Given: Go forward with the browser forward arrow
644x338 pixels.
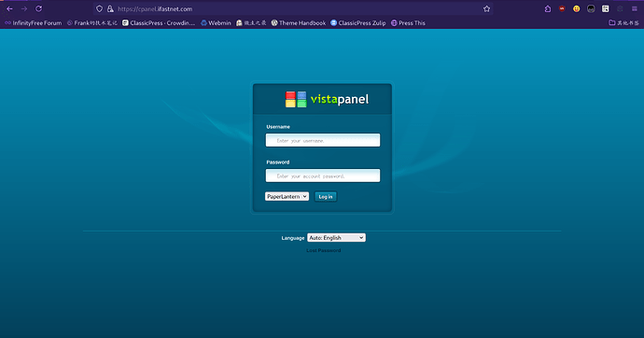Looking at the screenshot, I should pos(24,8).
